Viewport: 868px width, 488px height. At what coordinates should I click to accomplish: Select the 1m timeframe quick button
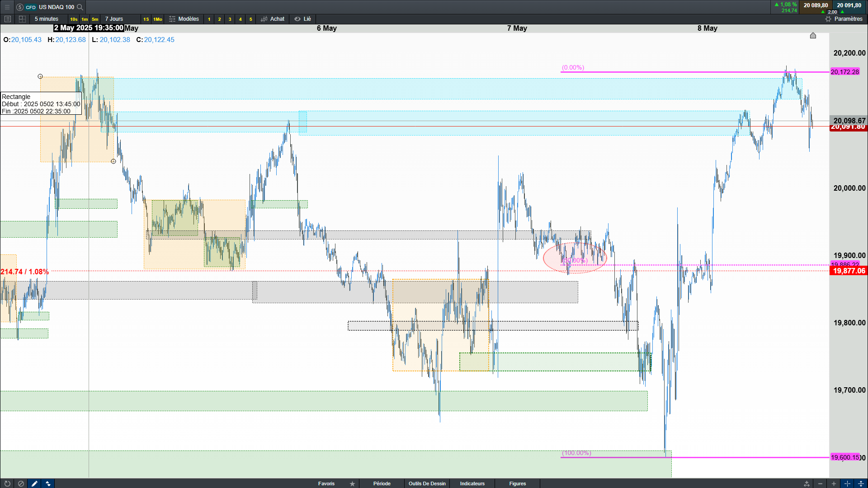coord(85,19)
